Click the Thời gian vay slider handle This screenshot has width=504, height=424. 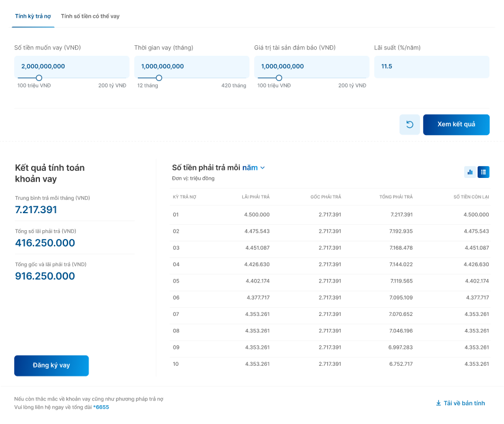click(158, 78)
